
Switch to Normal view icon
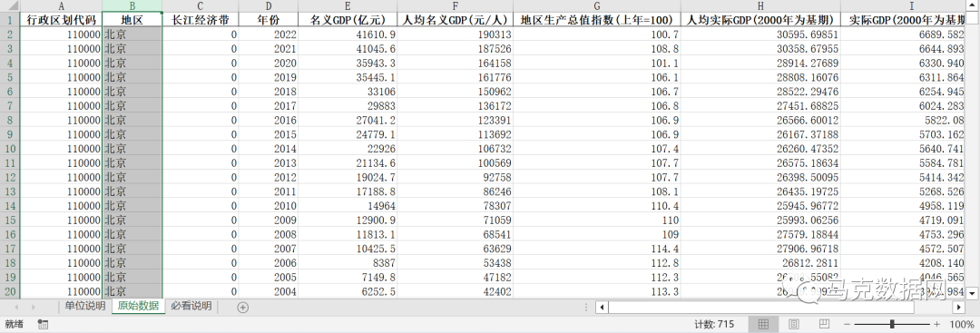[763, 324]
